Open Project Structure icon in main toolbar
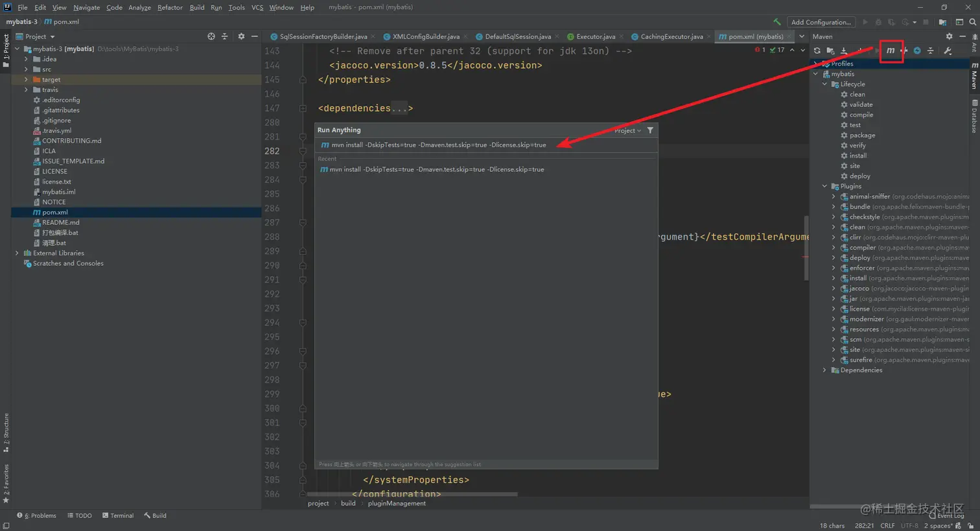 942,22
